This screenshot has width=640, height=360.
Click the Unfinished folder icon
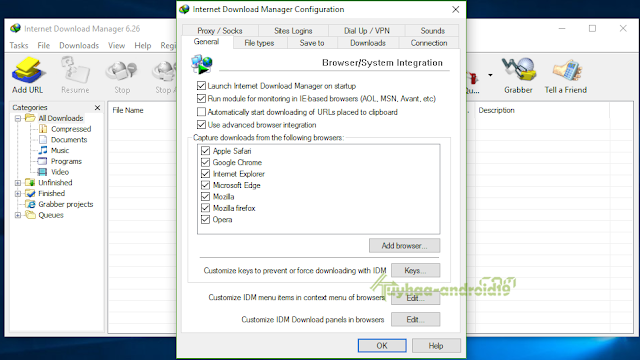tap(30, 182)
